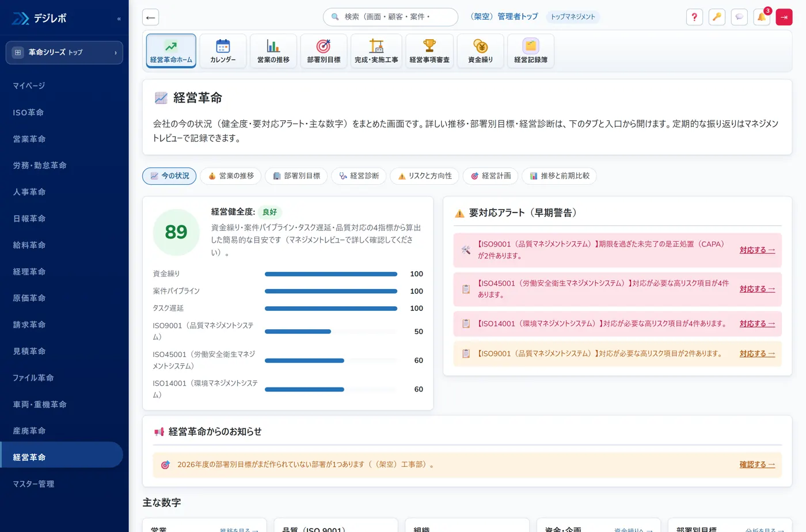
Task: Click 対応する for ISO45001 high-risk alert
Action: click(x=757, y=289)
